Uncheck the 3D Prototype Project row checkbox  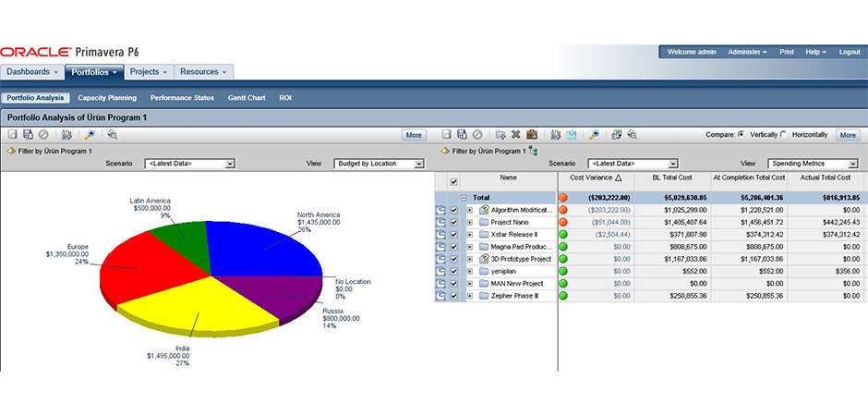click(x=454, y=259)
